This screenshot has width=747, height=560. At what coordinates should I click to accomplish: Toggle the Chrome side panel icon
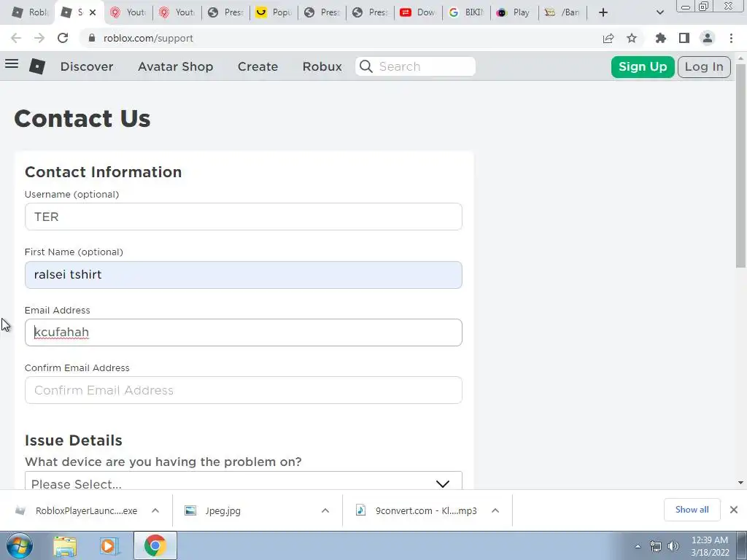(684, 38)
